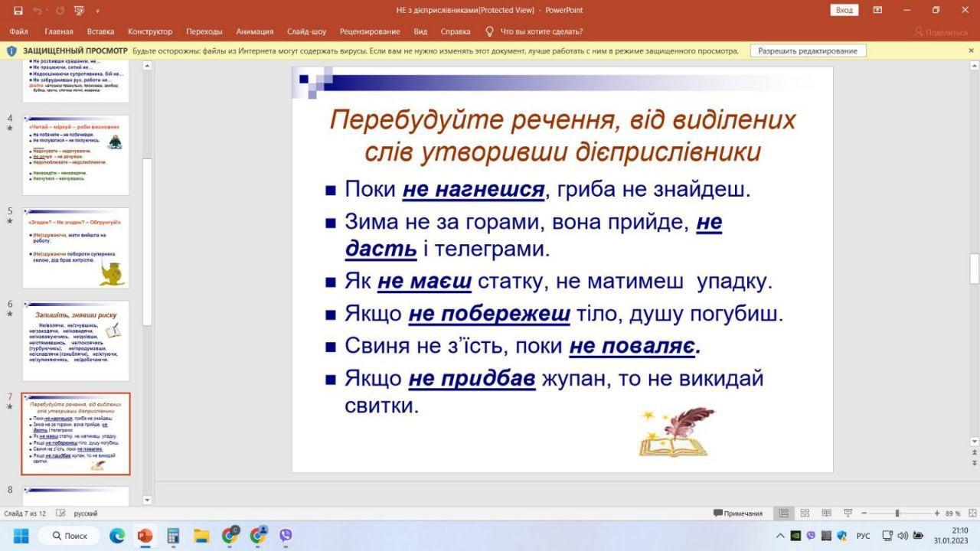Open the Вставка ribbon tab
This screenshot has height=551, width=980.
[100, 31]
